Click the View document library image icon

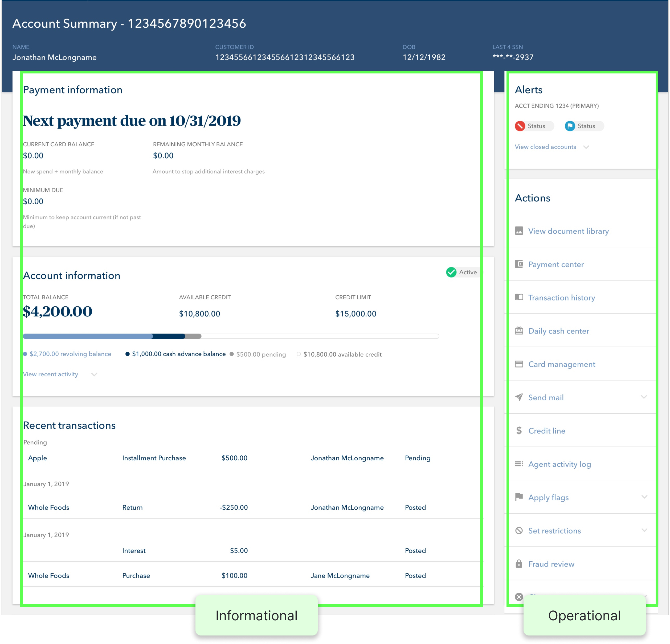click(x=519, y=231)
